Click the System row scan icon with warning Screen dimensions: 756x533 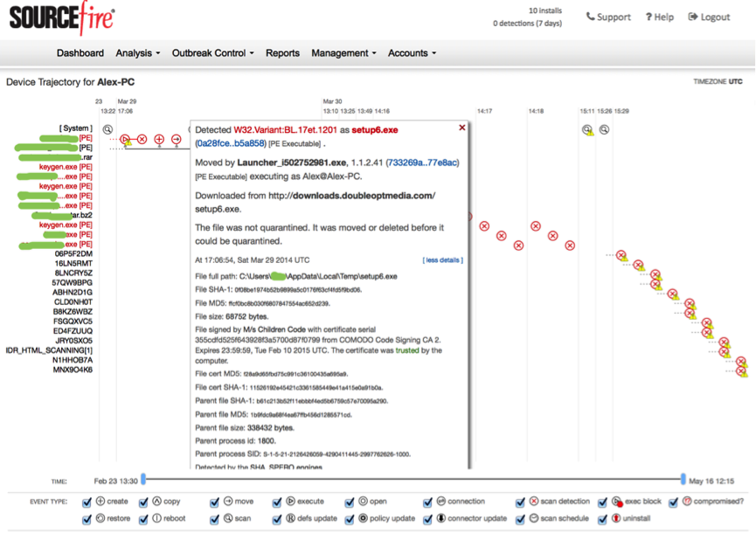click(x=587, y=129)
